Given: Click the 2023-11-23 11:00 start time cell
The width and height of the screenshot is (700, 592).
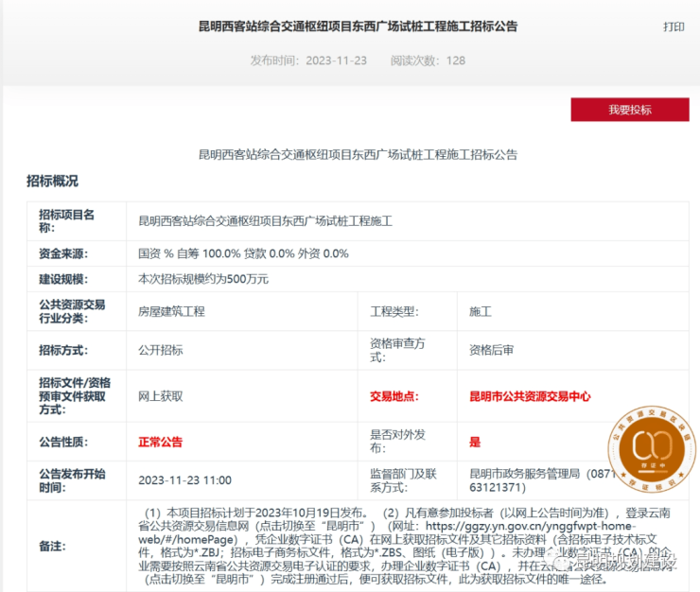Looking at the screenshot, I should point(184,479).
